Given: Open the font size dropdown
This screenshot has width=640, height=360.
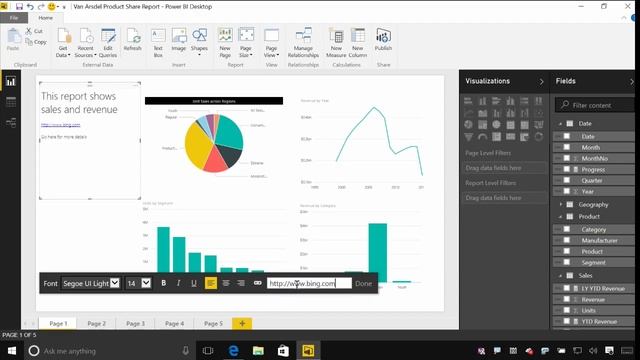Looking at the screenshot, I should point(146,282).
